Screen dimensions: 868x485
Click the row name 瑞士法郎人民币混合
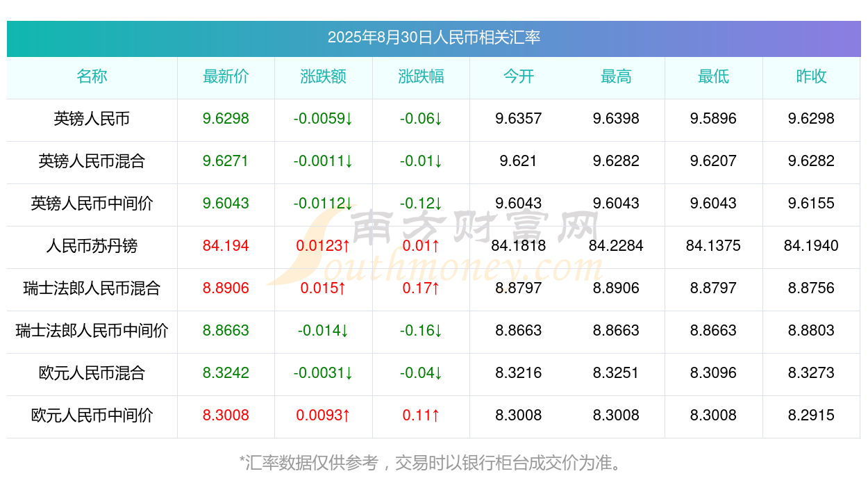(92, 288)
